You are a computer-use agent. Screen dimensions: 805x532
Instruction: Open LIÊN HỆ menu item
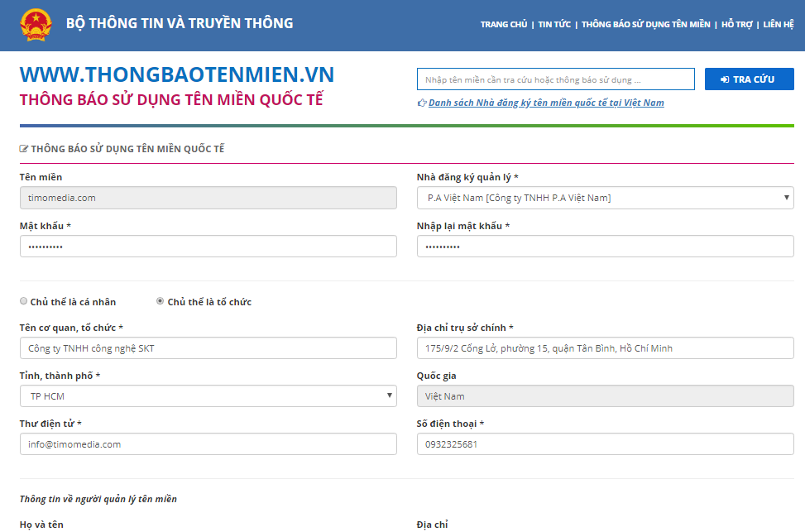pyautogui.click(x=779, y=24)
